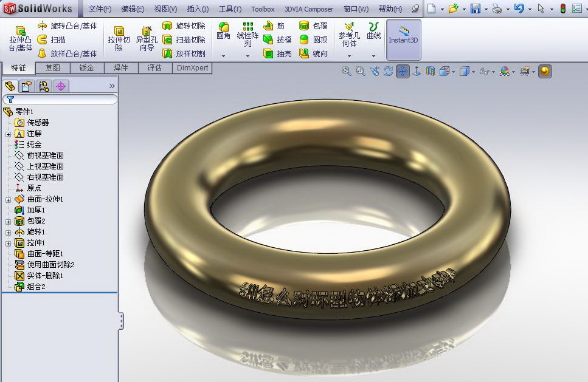Toggle the RealView graphics sphere button
Viewport: 588px width, 382px height.
point(545,71)
